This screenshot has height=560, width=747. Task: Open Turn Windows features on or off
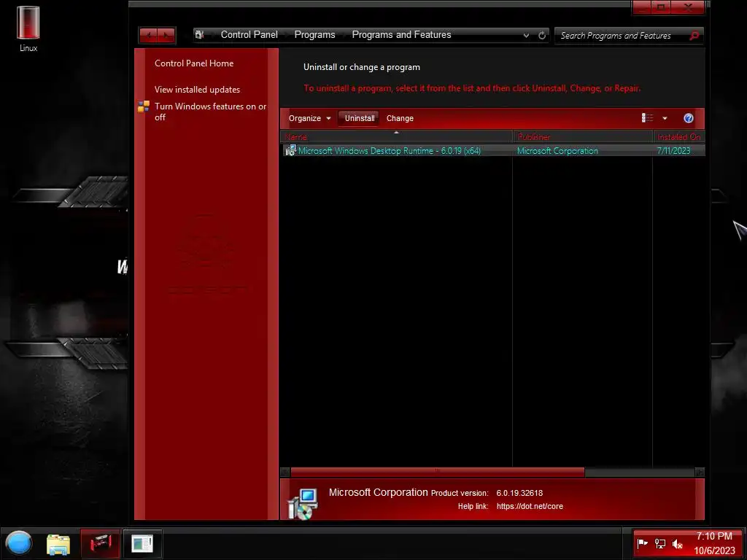(x=210, y=112)
